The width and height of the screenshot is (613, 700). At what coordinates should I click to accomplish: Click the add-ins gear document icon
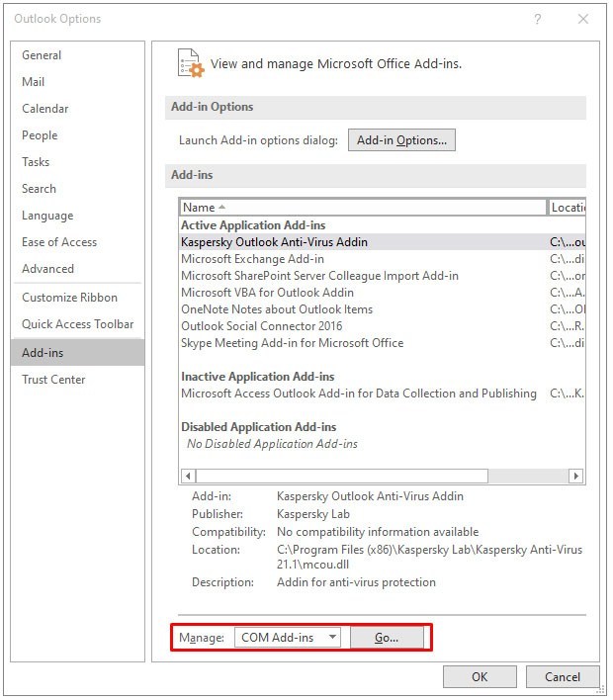point(191,63)
